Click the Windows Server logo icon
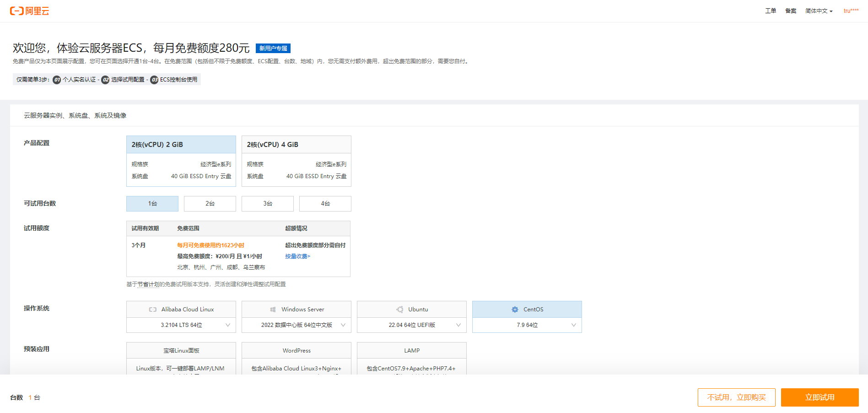Viewport: 868px width, 413px height. [273, 310]
